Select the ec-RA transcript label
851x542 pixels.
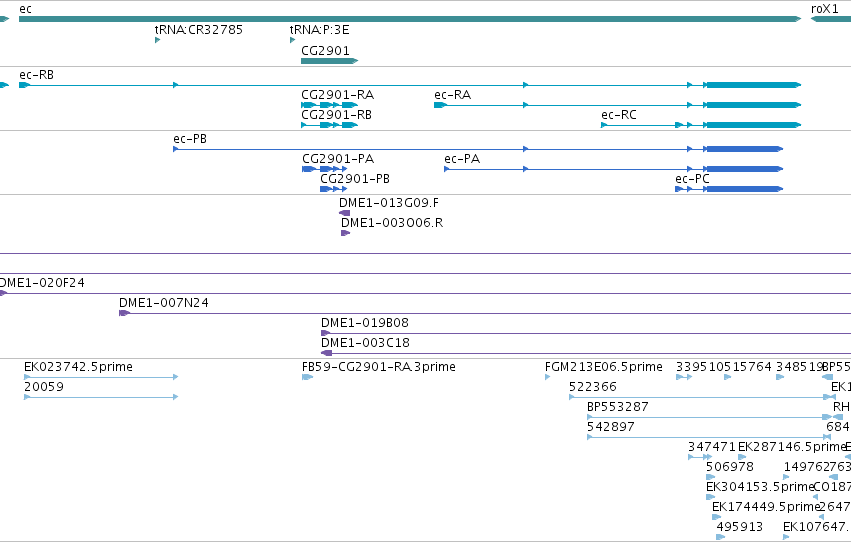click(x=452, y=95)
